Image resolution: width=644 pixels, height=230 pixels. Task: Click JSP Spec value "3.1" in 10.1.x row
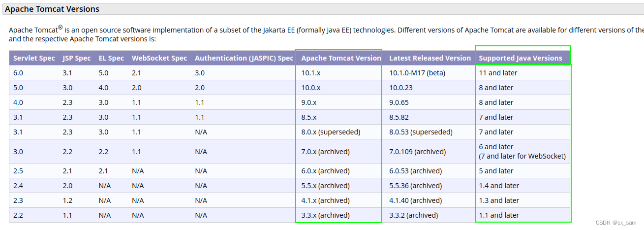[67, 73]
